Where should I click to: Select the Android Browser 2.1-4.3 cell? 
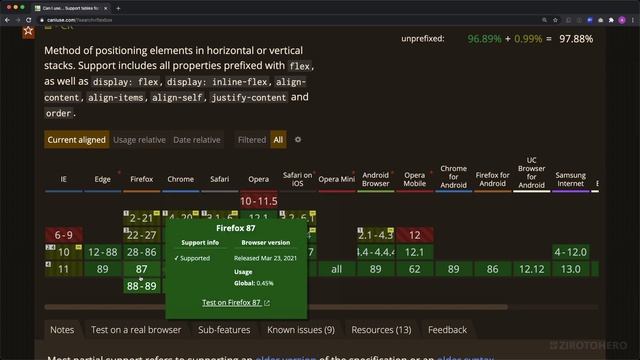tap(376, 235)
